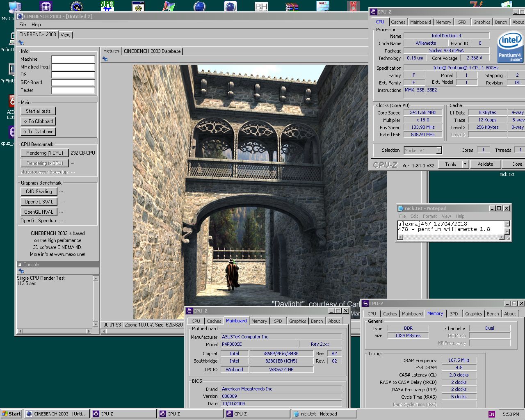Select the window-with-gear desktop icon
Image resolution: width=525 pixels, height=420 pixels.
coord(138,6)
